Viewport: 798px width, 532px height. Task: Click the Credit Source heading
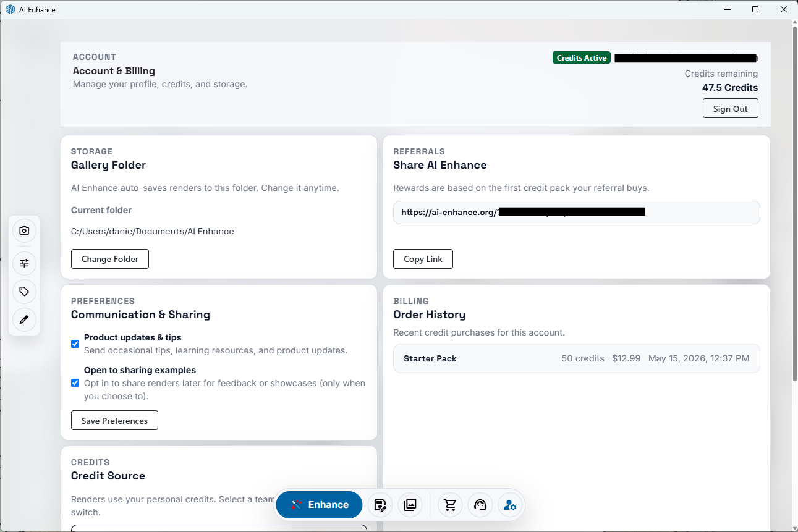point(108,476)
